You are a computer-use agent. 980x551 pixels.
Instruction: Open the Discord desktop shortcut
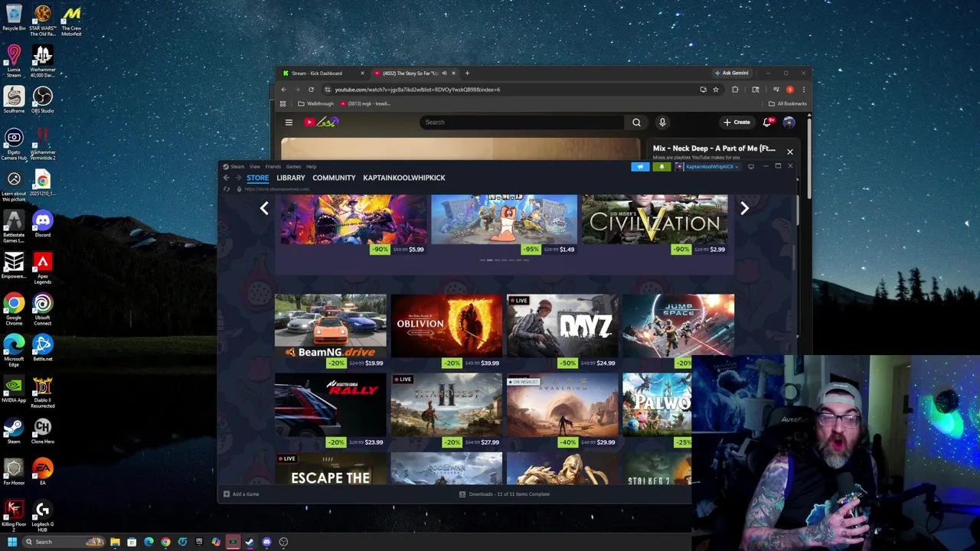coord(42,223)
